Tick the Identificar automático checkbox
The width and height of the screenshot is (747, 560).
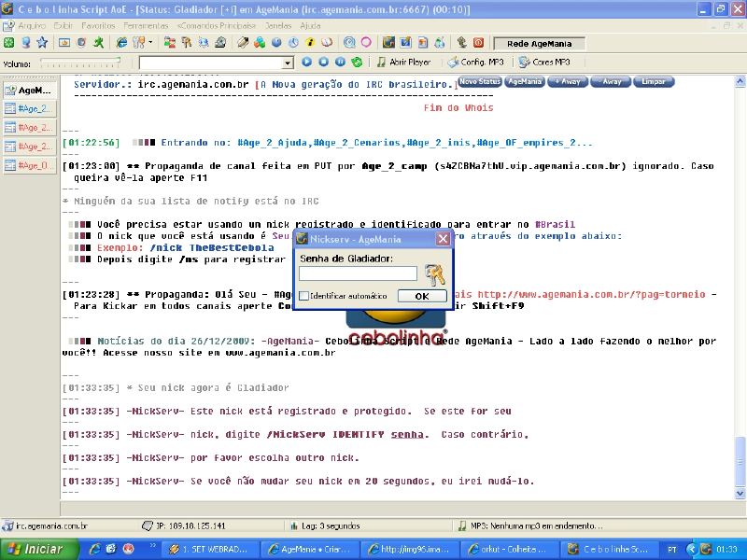click(x=304, y=296)
